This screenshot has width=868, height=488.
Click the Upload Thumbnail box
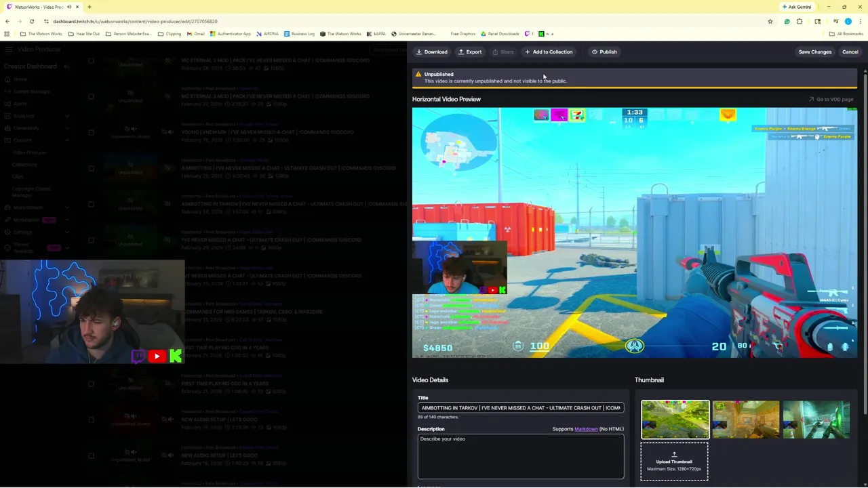[674, 462]
